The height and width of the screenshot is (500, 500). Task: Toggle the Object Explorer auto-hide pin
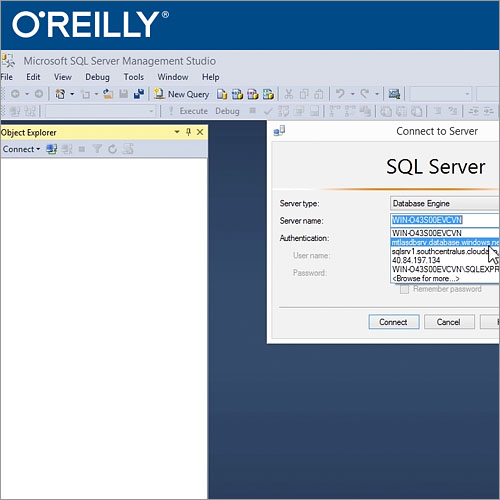pos(189,132)
